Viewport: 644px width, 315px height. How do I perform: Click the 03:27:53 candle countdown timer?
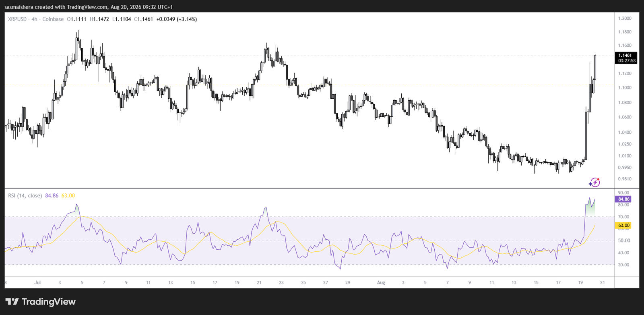tap(627, 61)
